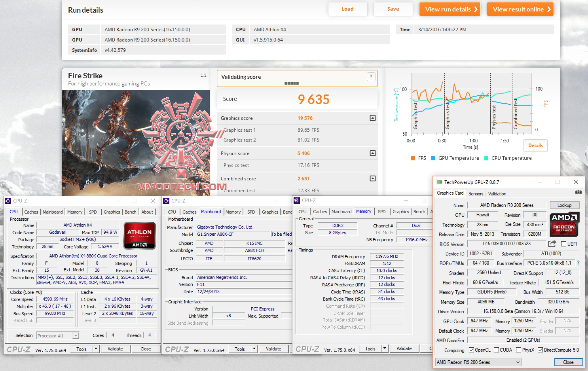588x371 pixels.
Task: Click Validate in Mainboard CPU-Z window
Action: [x=273, y=349]
